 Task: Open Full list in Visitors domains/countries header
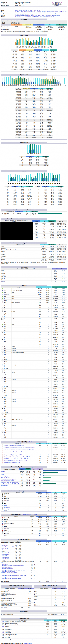pyautogui.click(x=35, y=210)
